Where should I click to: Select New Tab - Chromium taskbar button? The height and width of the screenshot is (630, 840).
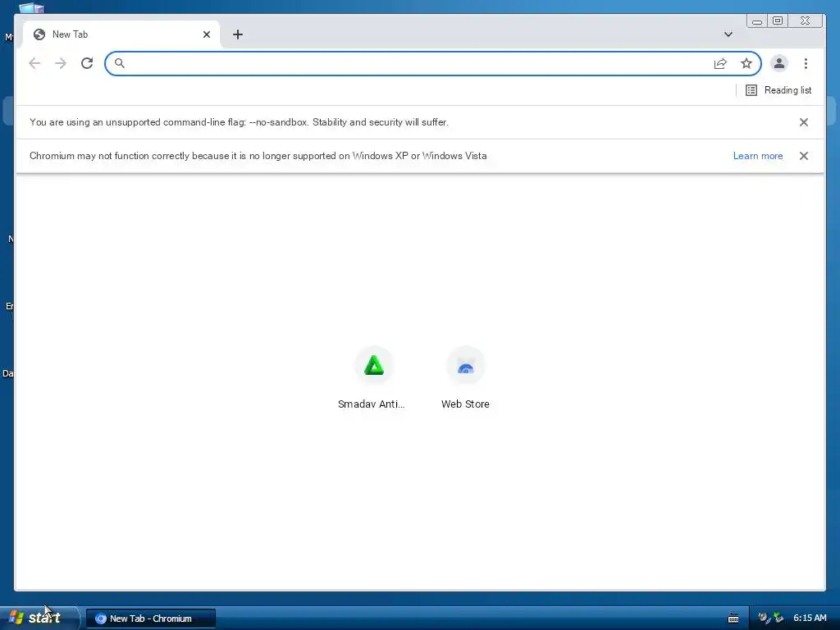(x=151, y=619)
